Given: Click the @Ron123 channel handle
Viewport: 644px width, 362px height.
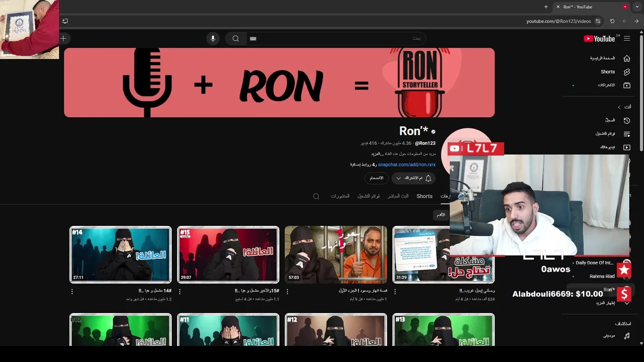Looking at the screenshot, I should (425, 143).
